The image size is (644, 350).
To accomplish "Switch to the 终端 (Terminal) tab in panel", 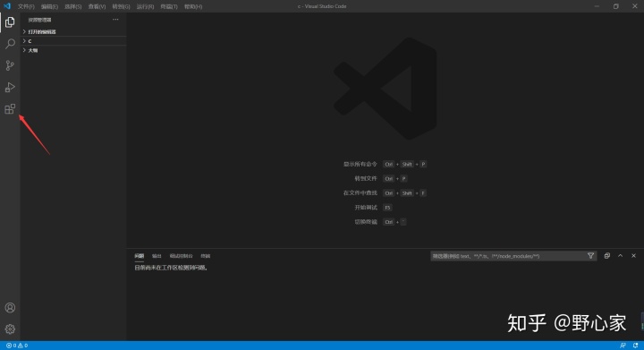I will pyautogui.click(x=206, y=256).
